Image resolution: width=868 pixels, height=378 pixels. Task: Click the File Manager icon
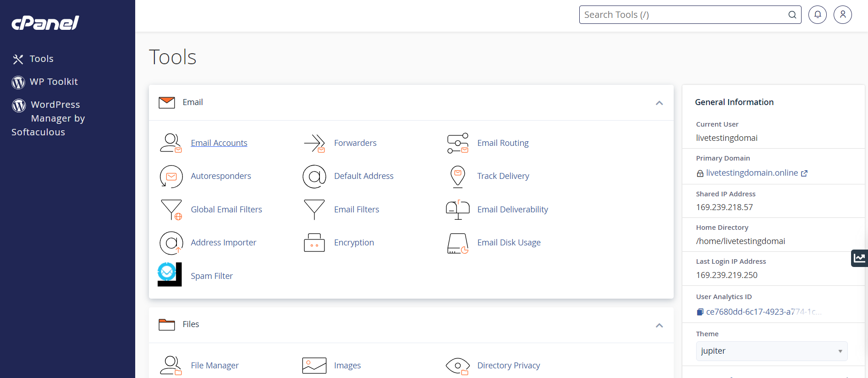click(x=170, y=366)
